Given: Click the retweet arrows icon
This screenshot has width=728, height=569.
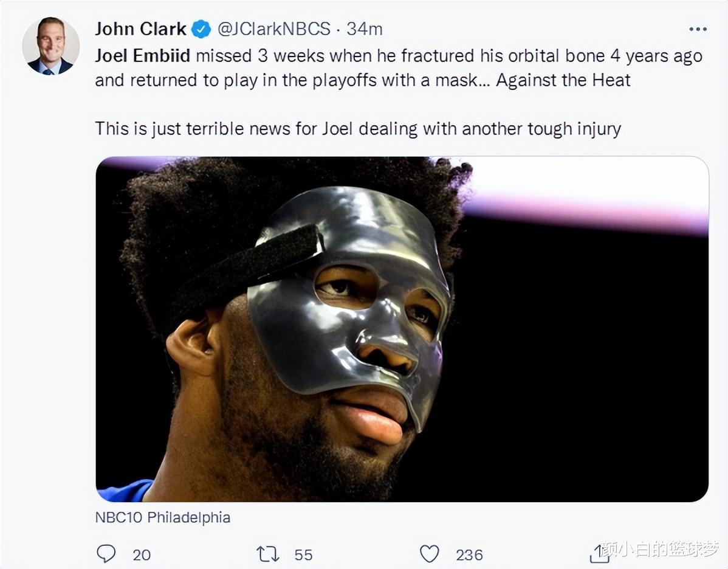Looking at the screenshot, I should click(268, 554).
